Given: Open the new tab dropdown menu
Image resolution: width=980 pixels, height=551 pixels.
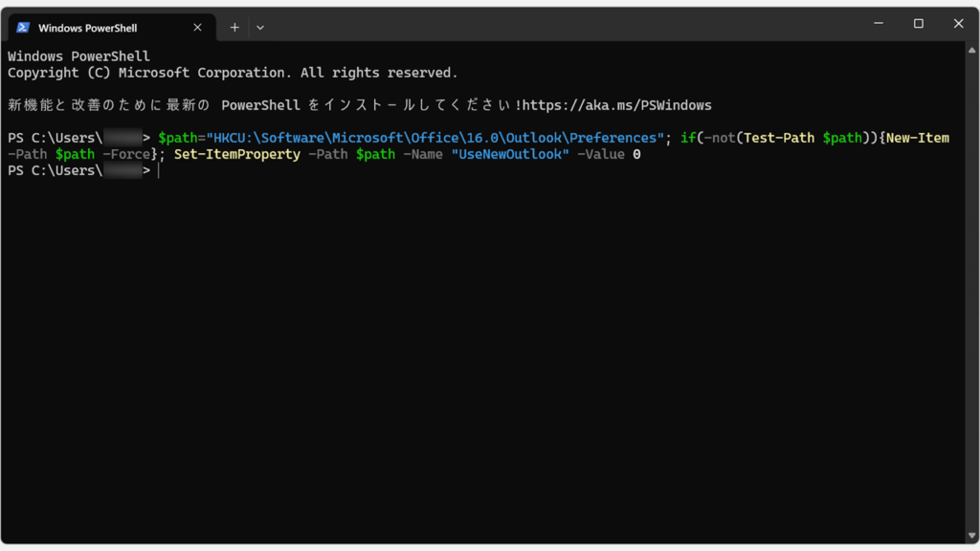Looking at the screenshot, I should (260, 27).
